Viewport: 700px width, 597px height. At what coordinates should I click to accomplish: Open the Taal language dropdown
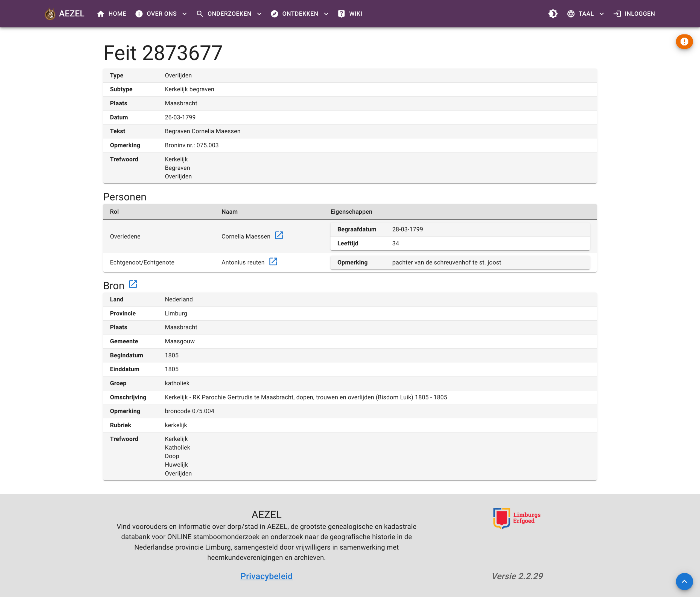(585, 14)
